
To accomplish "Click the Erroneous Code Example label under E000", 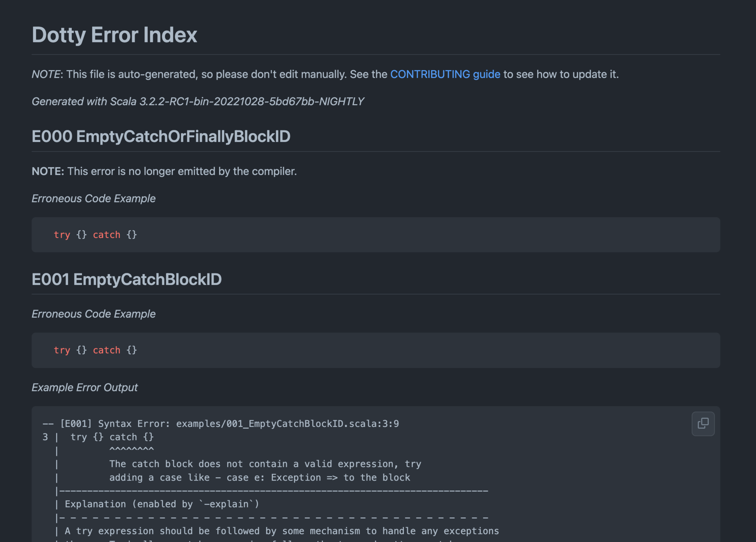I will coord(93,199).
